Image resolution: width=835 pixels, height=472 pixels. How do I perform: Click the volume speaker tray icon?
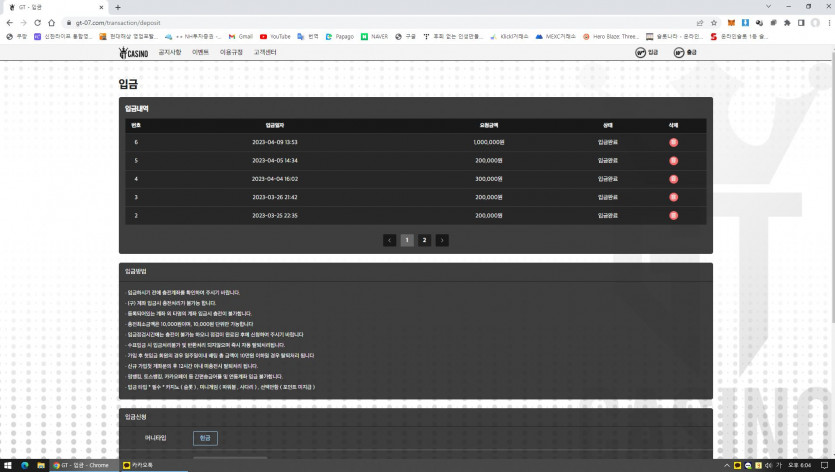pos(768,465)
